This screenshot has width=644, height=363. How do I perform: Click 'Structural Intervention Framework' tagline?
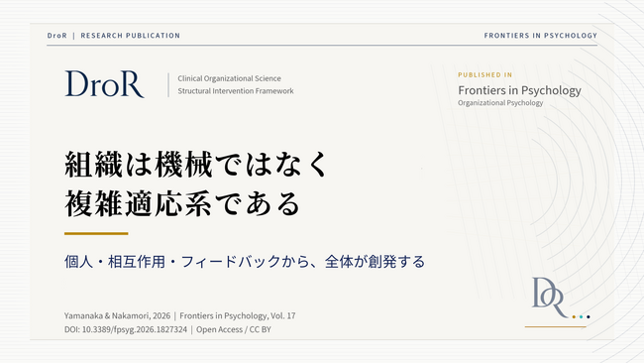236,91
